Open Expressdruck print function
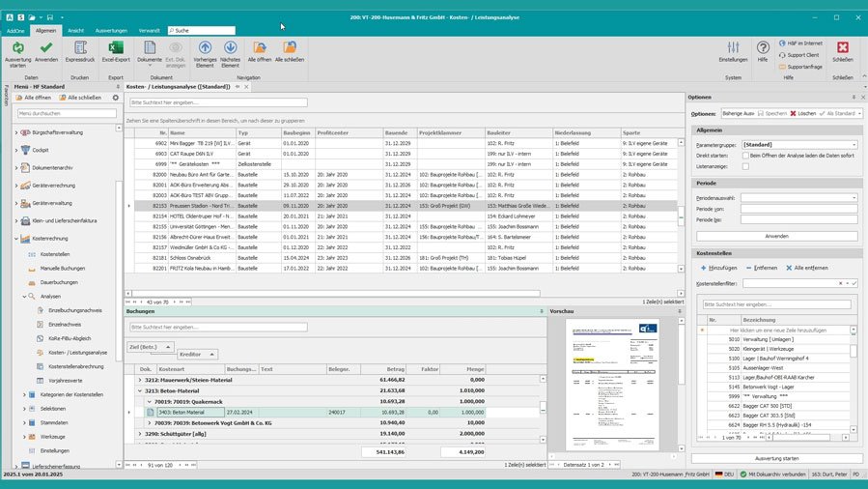 coord(81,48)
